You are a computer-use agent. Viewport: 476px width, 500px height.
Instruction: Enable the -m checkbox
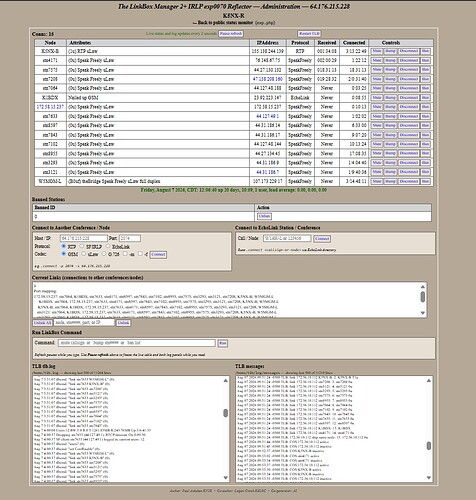(x=125, y=254)
